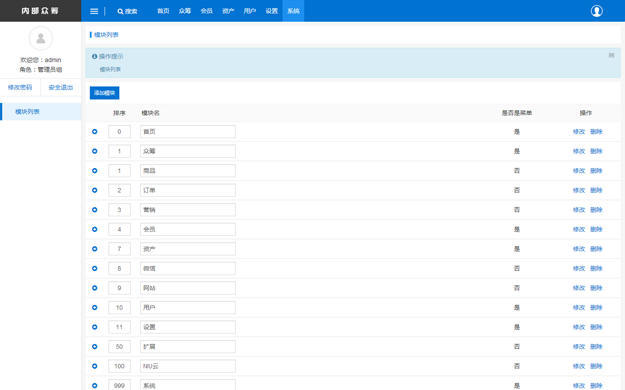Open 首页 in top navigation
625x390 pixels.
coord(163,11)
